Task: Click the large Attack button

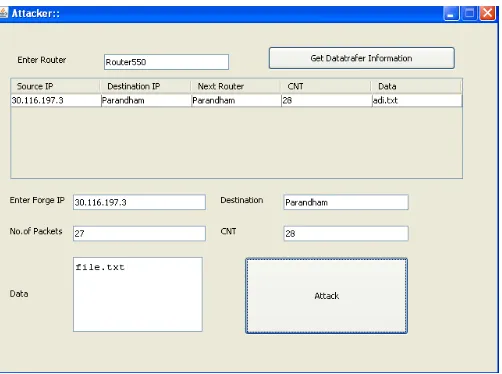Action: point(326,296)
